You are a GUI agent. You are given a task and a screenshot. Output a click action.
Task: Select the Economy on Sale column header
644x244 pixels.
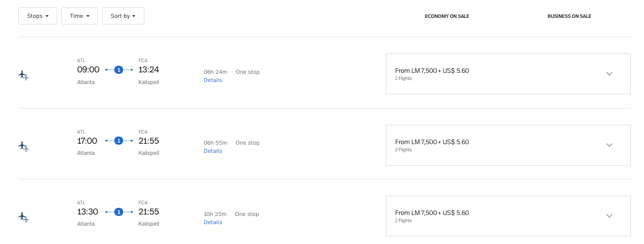pos(447,16)
